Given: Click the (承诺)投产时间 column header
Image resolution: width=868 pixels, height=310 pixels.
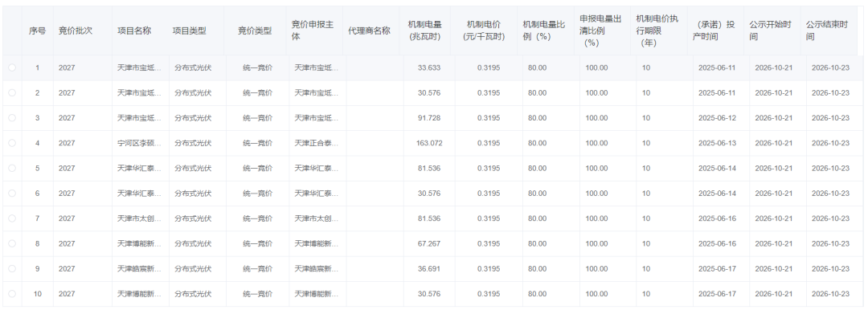Looking at the screenshot, I should coord(714,31).
